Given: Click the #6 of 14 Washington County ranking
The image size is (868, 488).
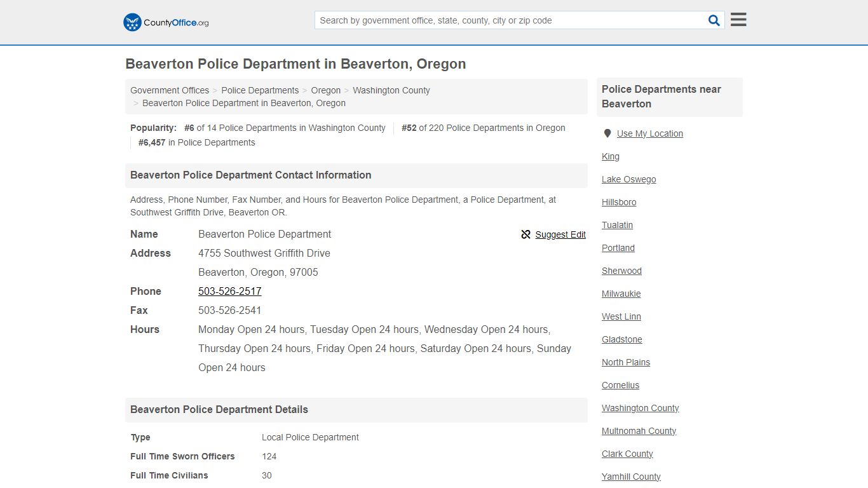Looking at the screenshot, I should click(x=285, y=128).
